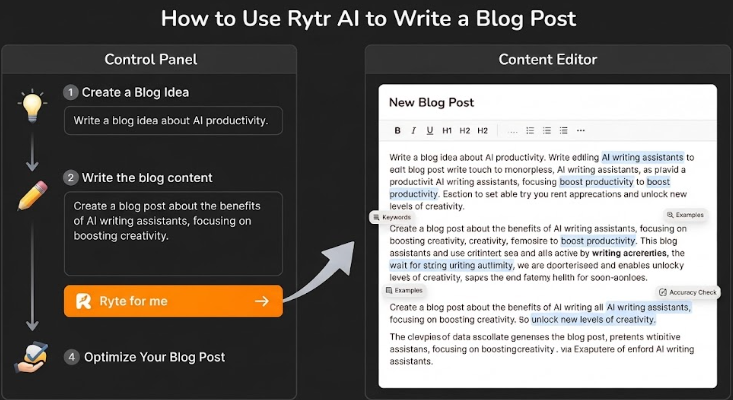Click the list icon beside the three-dot menu
The width and height of the screenshot is (733, 400).
pyautogui.click(x=564, y=130)
